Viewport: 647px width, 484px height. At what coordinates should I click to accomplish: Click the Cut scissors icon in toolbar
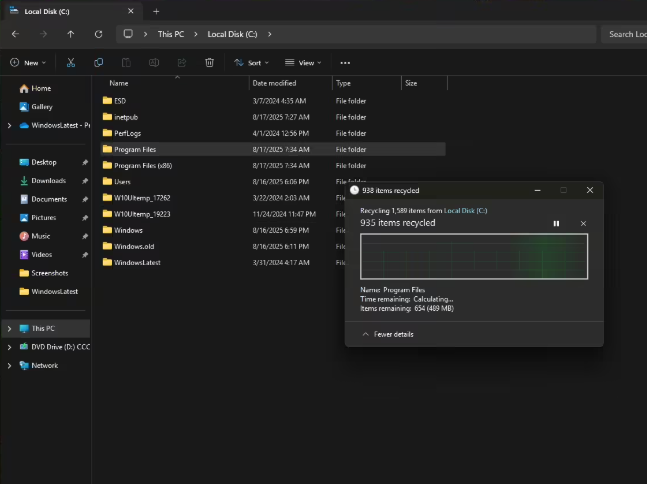pyautogui.click(x=71, y=62)
